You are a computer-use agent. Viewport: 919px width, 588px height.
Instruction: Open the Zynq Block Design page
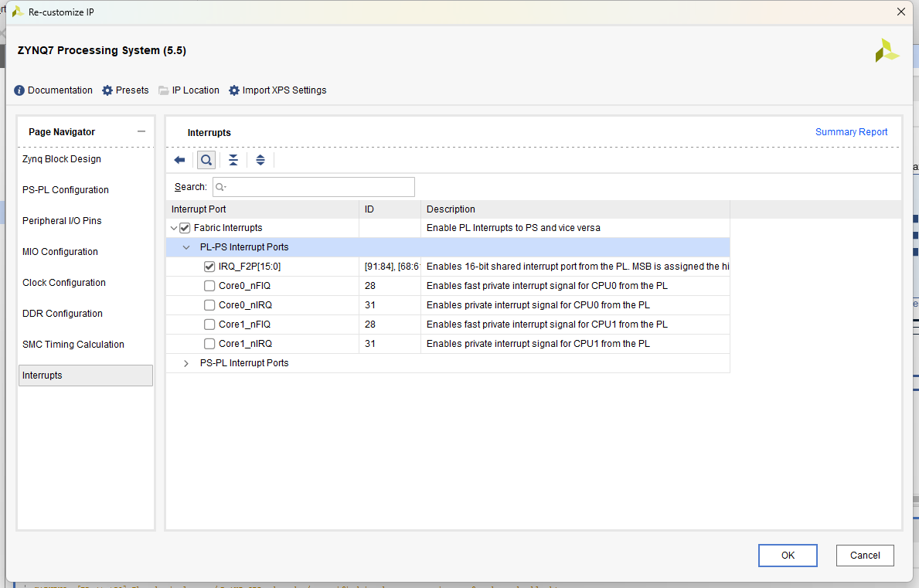point(62,158)
